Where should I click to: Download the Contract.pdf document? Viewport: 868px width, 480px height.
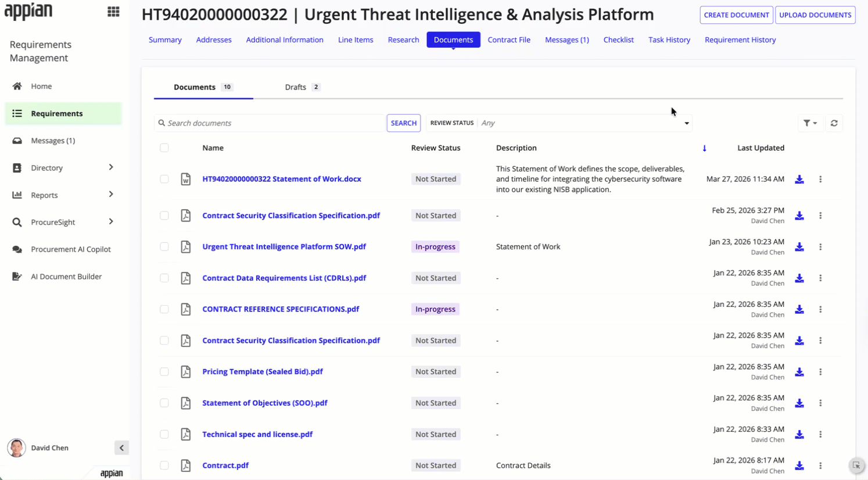[x=799, y=465]
